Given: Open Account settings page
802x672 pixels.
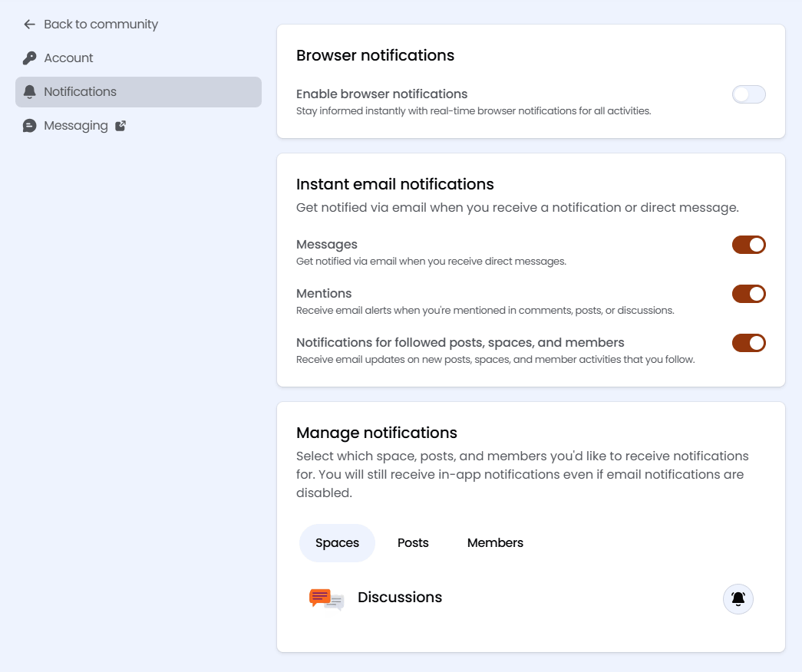Looking at the screenshot, I should (139, 58).
